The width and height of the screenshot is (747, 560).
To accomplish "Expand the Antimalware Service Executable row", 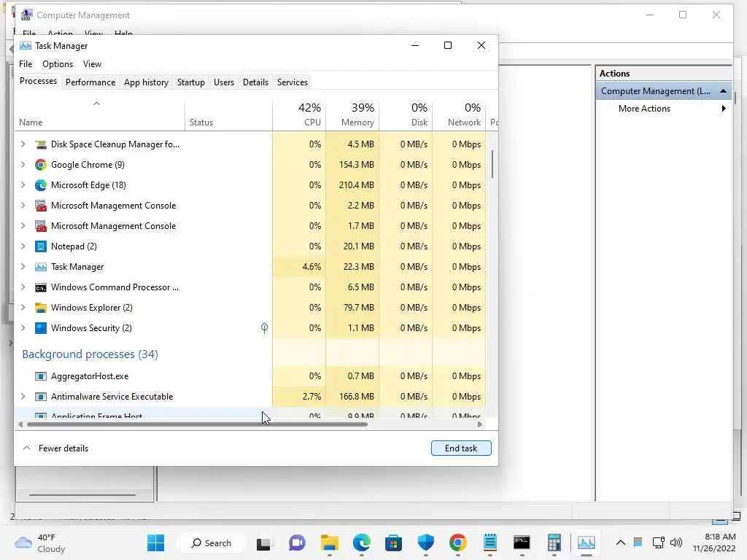I will 23,397.
